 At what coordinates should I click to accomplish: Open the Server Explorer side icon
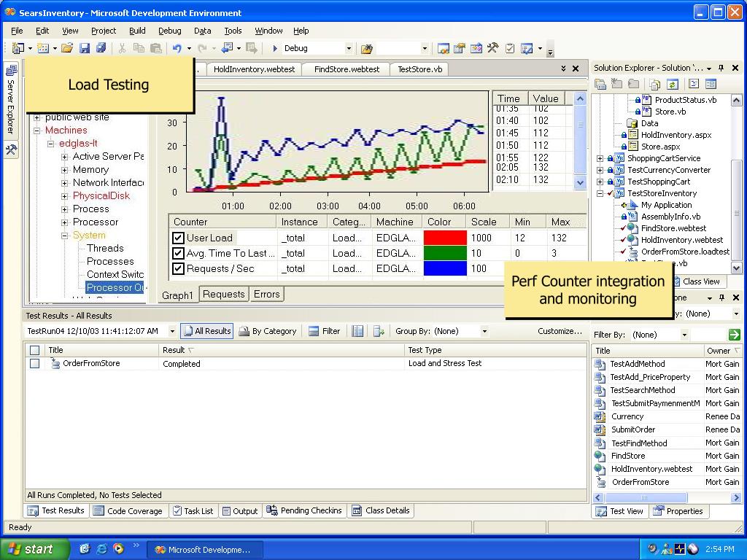pos(11,71)
